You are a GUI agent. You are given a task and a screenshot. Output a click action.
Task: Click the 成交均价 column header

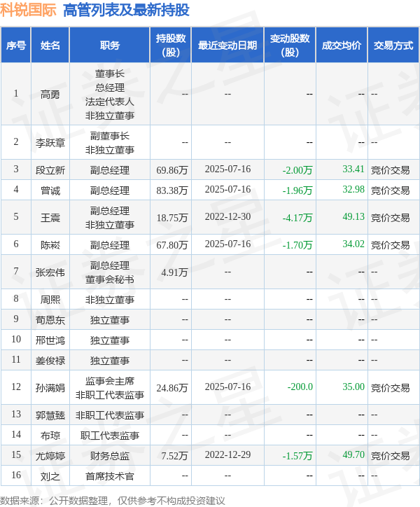pos(342,46)
